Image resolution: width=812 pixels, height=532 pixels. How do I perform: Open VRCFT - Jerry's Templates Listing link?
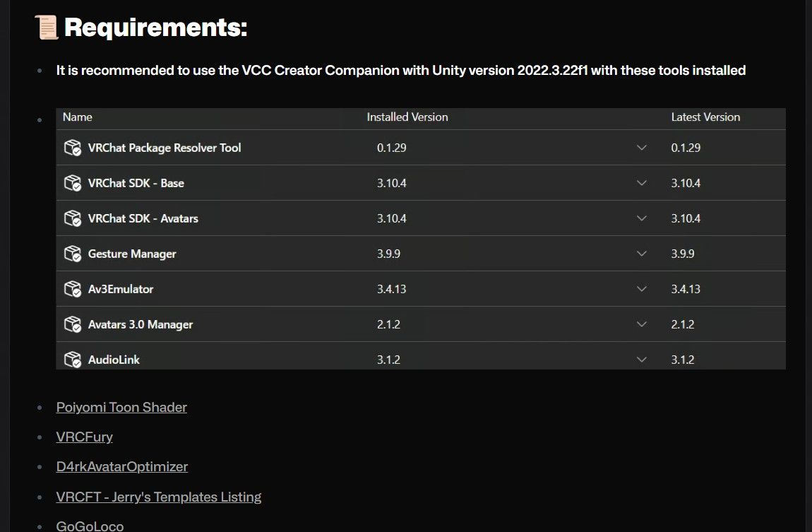click(158, 497)
